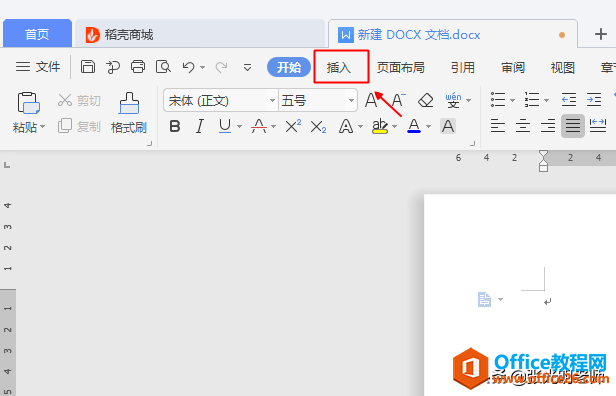The image size is (616, 396).
Task: Click the Paste clipboard icon
Action: (28, 103)
